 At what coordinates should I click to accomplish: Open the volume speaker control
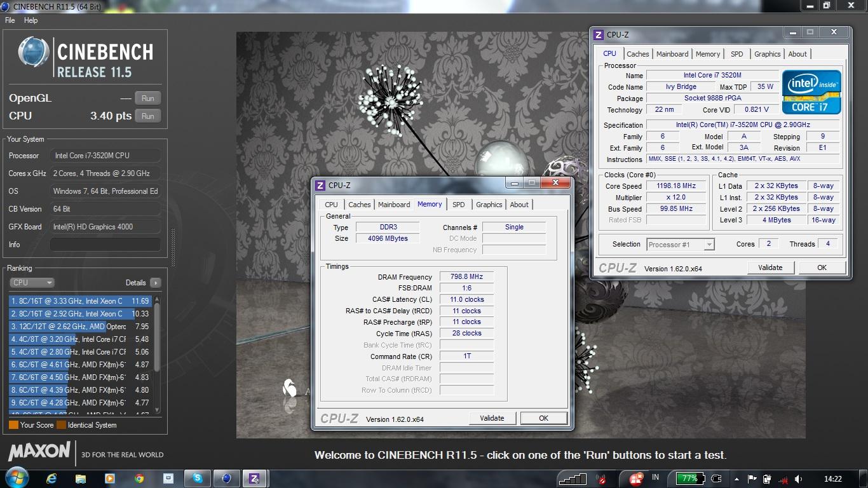(799, 479)
